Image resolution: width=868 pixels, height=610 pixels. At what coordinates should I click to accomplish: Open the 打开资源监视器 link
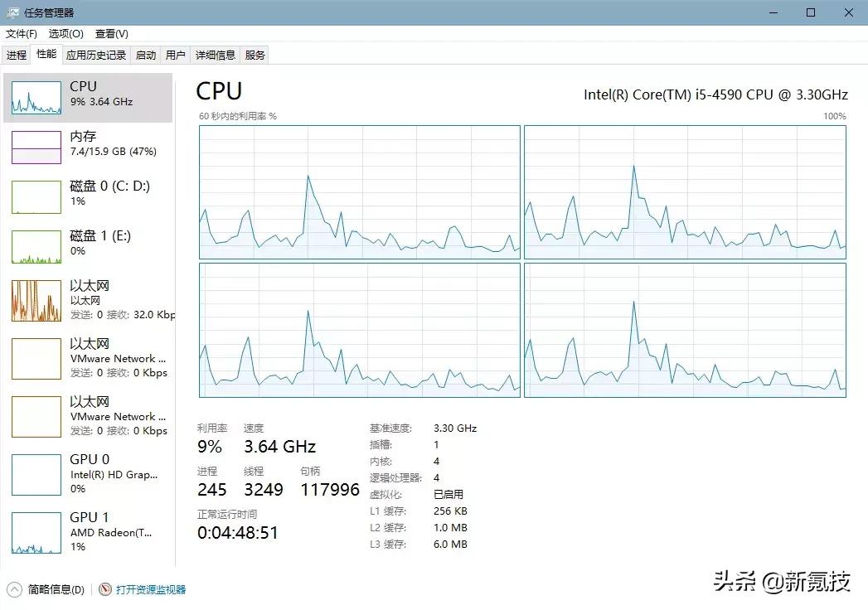(x=151, y=589)
